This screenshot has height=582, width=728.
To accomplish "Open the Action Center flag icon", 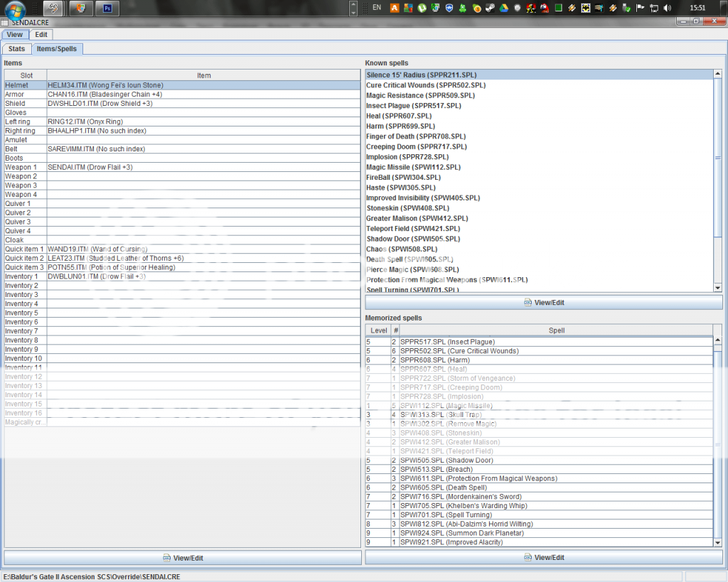I will [640, 9].
